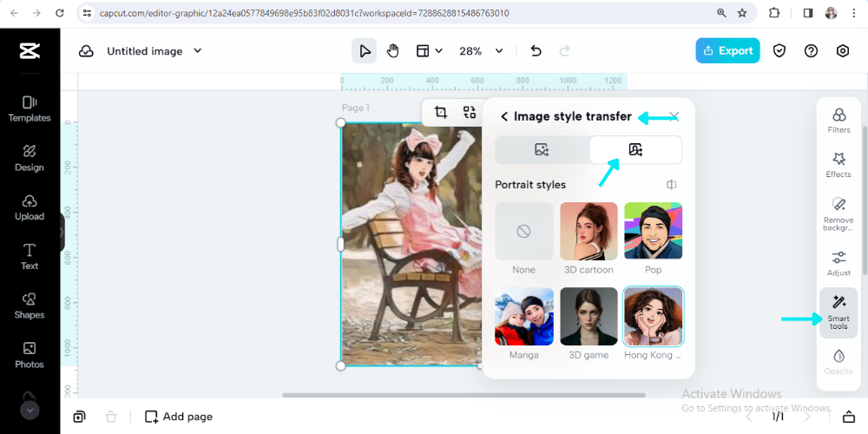868x434 pixels.
Task: Click the Export button
Action: point(727,50)
